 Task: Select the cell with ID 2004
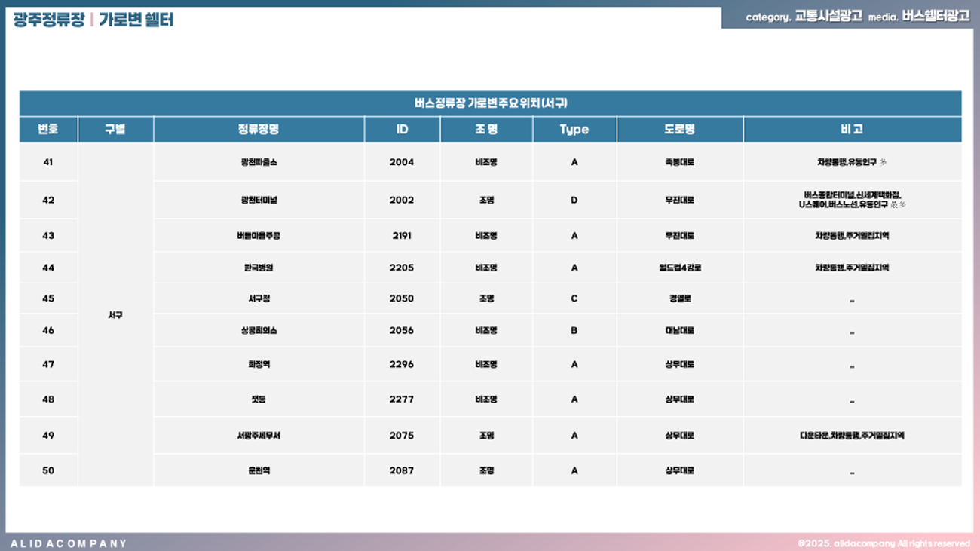(402, 162)
